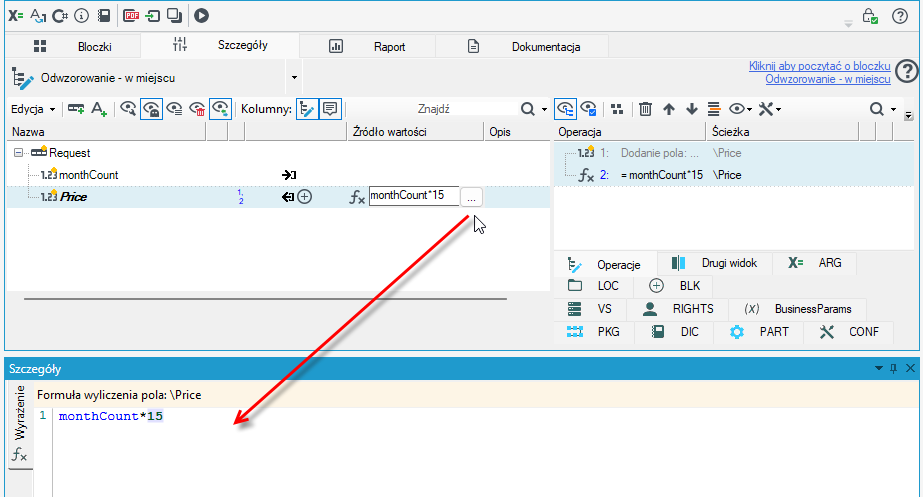This screenshot has width=923, height=497.
Task: Click the ellipsis button next to the monthCount*15 formula
Action: (x=471, y=197)
